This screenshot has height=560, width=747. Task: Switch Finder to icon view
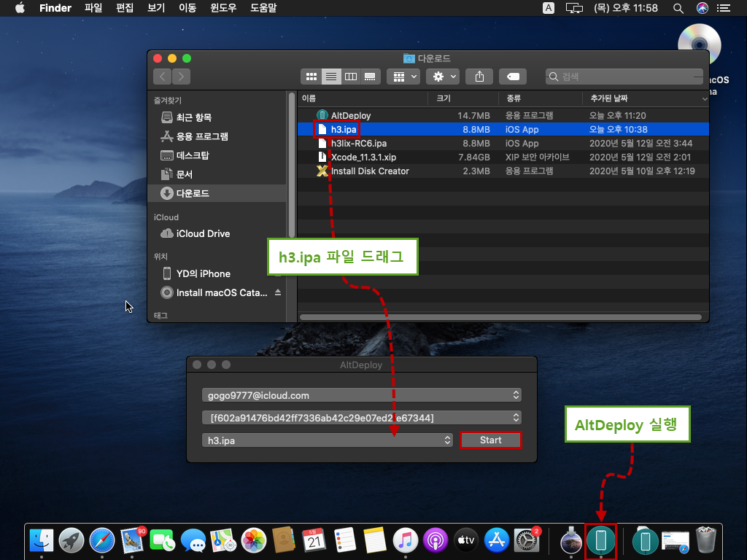coord(311,77)
